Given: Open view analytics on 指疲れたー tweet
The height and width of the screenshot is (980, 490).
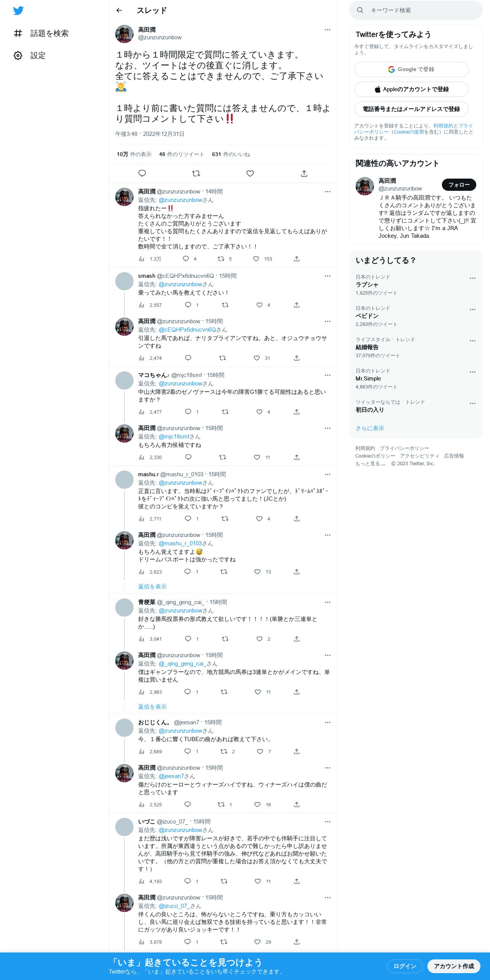Looking at the screenshot, I should pyautogui.click(x=142, y=259).
